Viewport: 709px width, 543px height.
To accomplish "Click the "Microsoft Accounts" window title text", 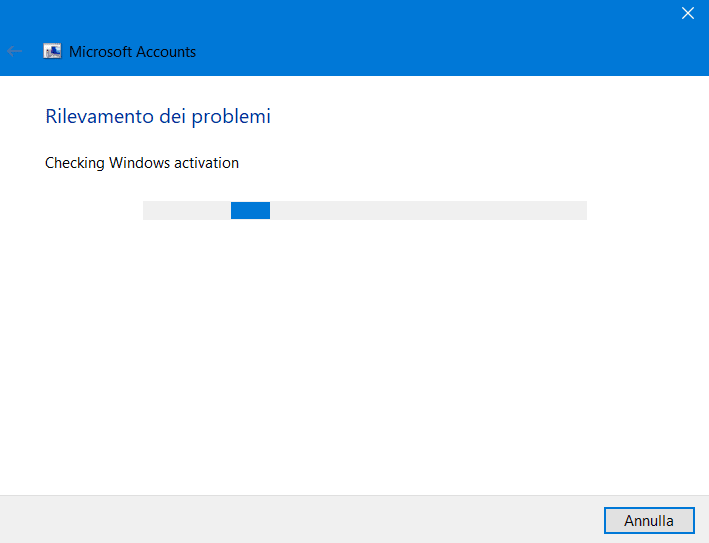I will 132,51.
